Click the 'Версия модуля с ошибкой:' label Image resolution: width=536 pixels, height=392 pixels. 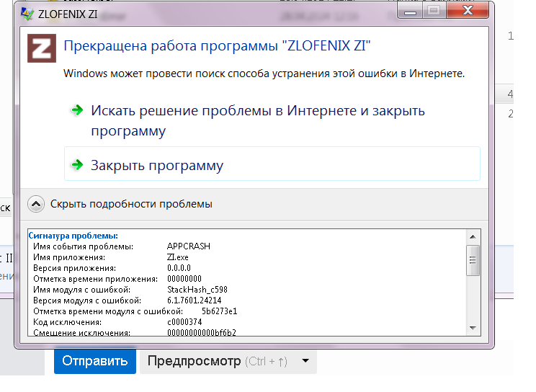(87, 300)
